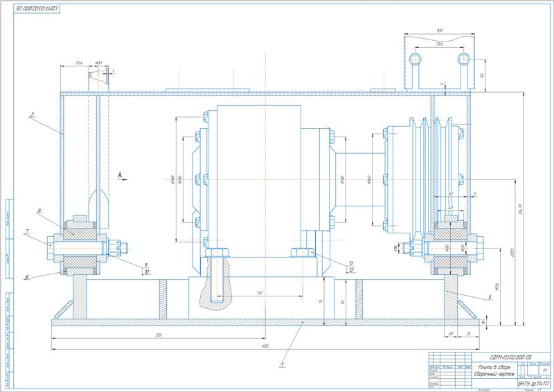The width and height of the screenshot is (554, 392).
Task: Select the "50" lug height dimension on bracket
Action: pos(482,75)
